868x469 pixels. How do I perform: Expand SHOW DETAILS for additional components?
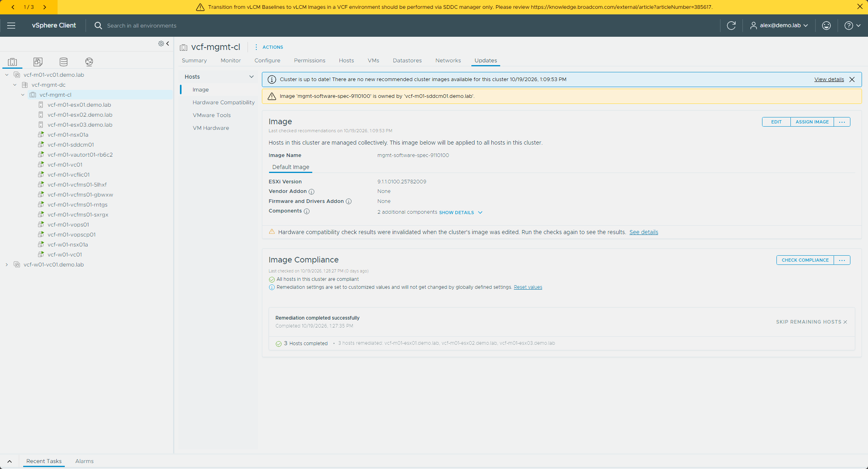coord(461,213)
